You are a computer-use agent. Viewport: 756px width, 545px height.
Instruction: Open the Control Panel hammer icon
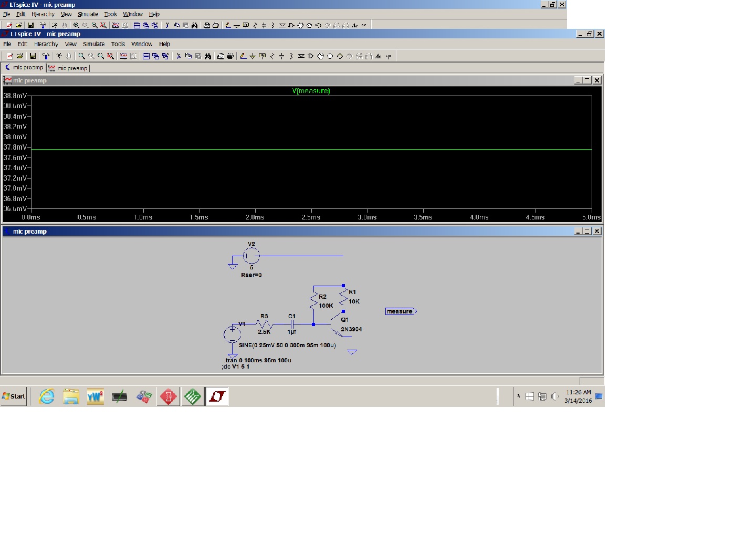pyautogui.click(x=46, y=56)
